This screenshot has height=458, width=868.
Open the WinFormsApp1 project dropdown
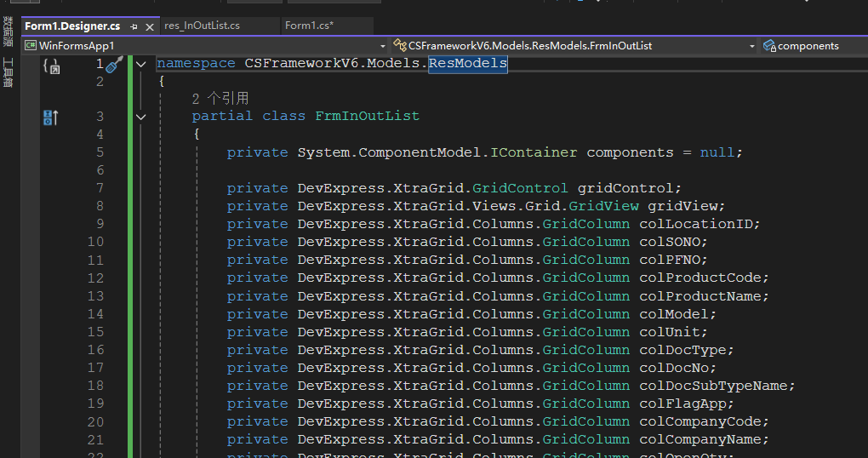click(x=382, y=46)
